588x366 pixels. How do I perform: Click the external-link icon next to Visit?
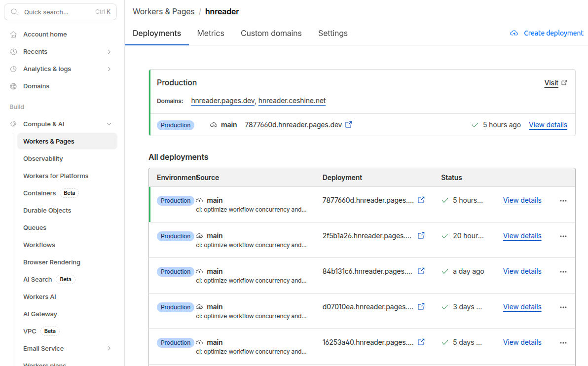tap(563, 82)
